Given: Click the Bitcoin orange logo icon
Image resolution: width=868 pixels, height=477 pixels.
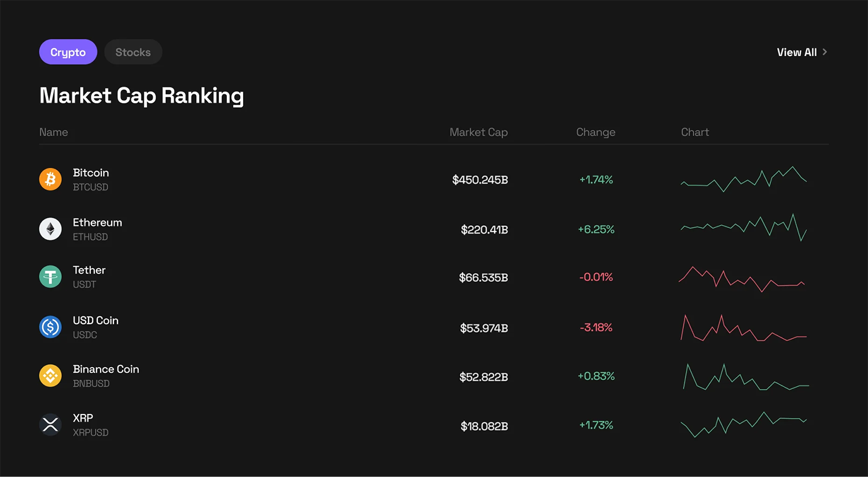Looking at the screenshot, I should [x=50, y=179].
